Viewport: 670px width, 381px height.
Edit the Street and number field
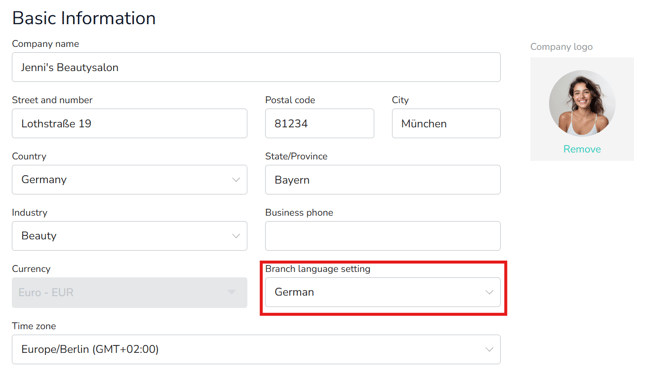coord(129,123)
